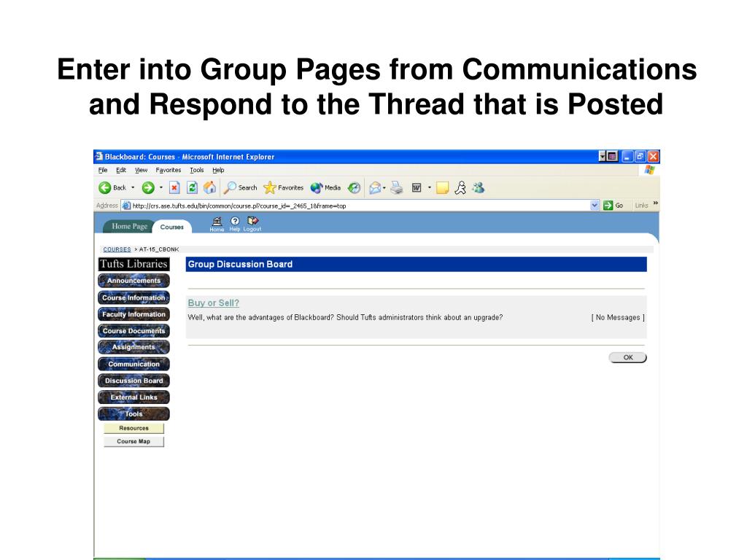Screen dimensions: 747x560
Task: Click Tufts Libraries banner
Action: [134, 264]
